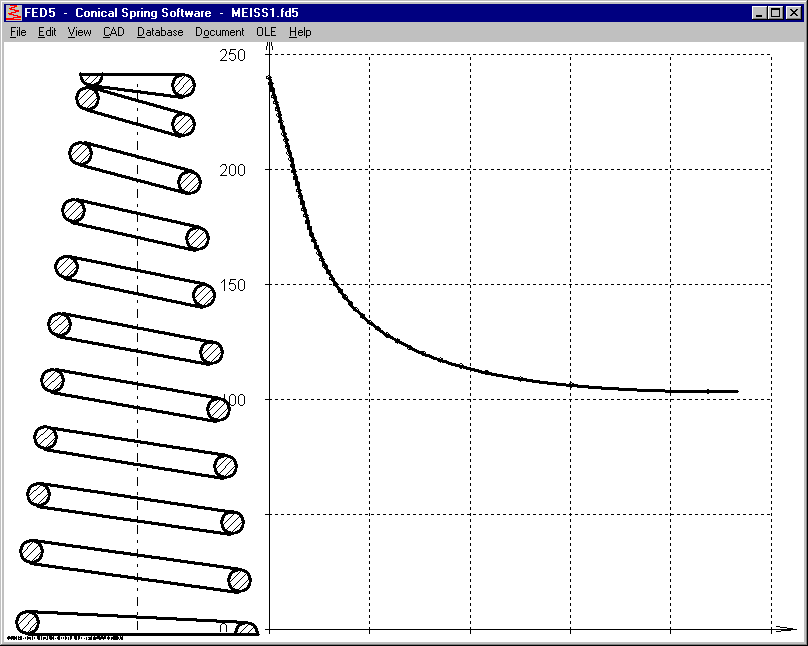Click the 150 label on the vertical axis
808x646 pixels.
232,285
